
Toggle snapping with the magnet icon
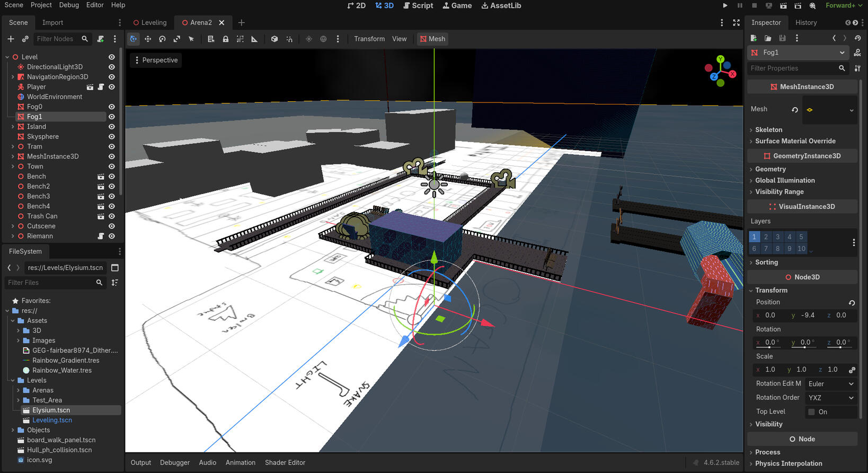289,39
